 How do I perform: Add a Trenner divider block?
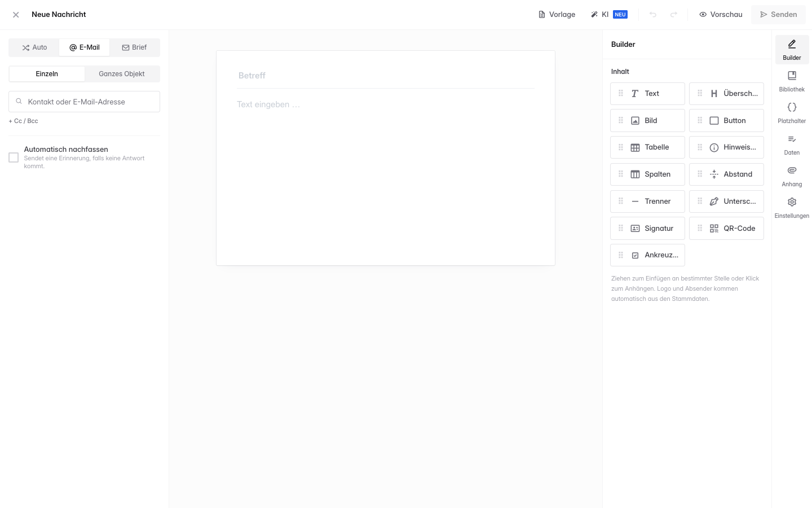click(647, 202)
